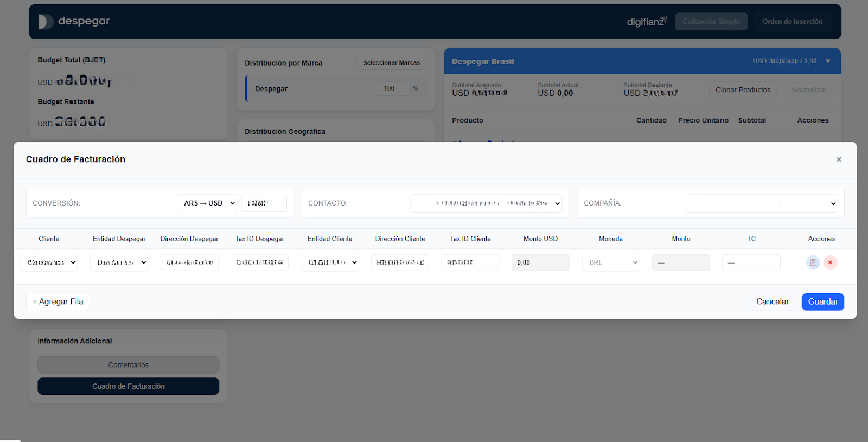
Task: Open the Cliente dropdown in the row
Action: [x=49, y=262]
